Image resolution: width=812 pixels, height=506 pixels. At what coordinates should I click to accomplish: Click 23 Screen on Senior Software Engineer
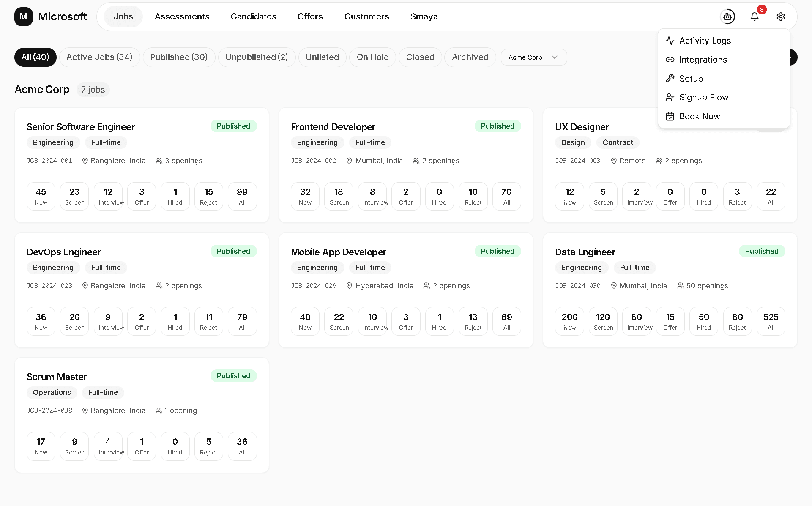coord(74,196)
